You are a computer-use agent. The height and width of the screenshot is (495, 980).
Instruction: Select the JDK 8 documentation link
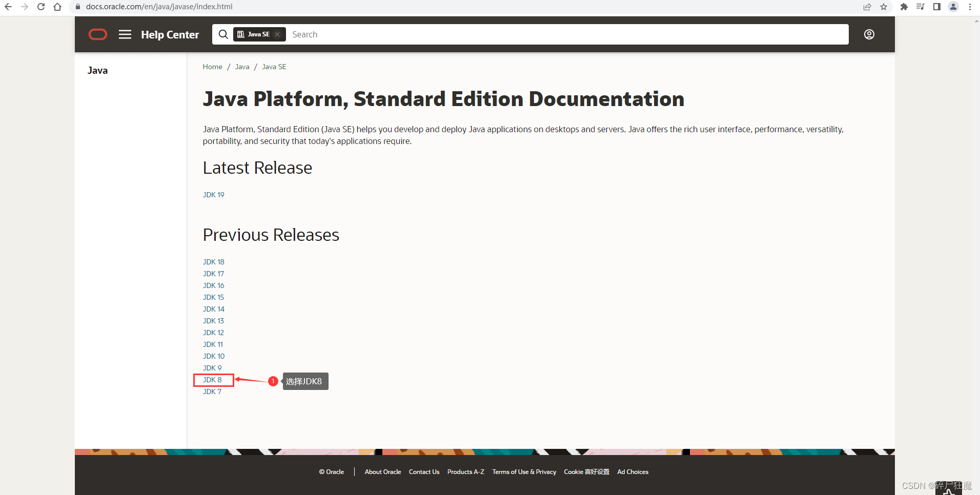212,380
